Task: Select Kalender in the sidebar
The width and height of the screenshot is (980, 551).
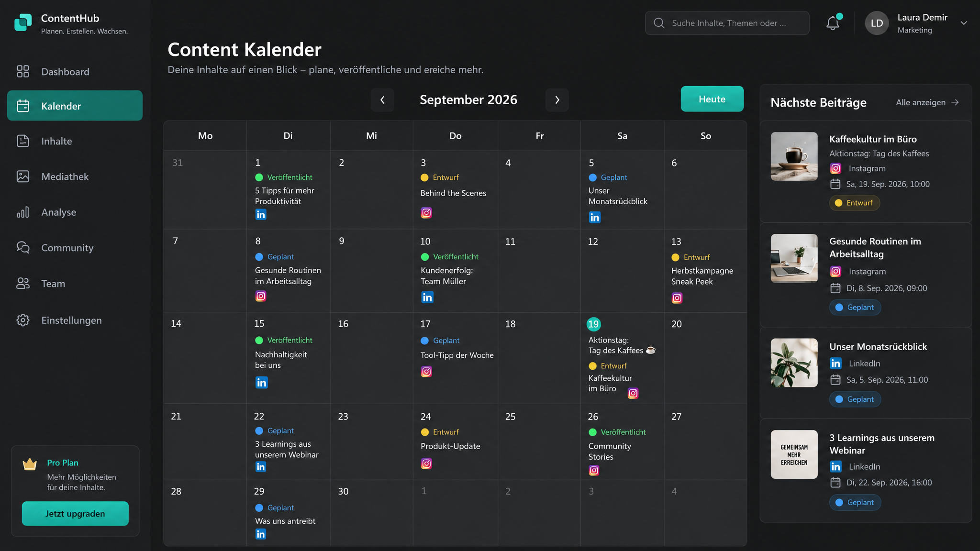Action: click(x=75, y=106)
